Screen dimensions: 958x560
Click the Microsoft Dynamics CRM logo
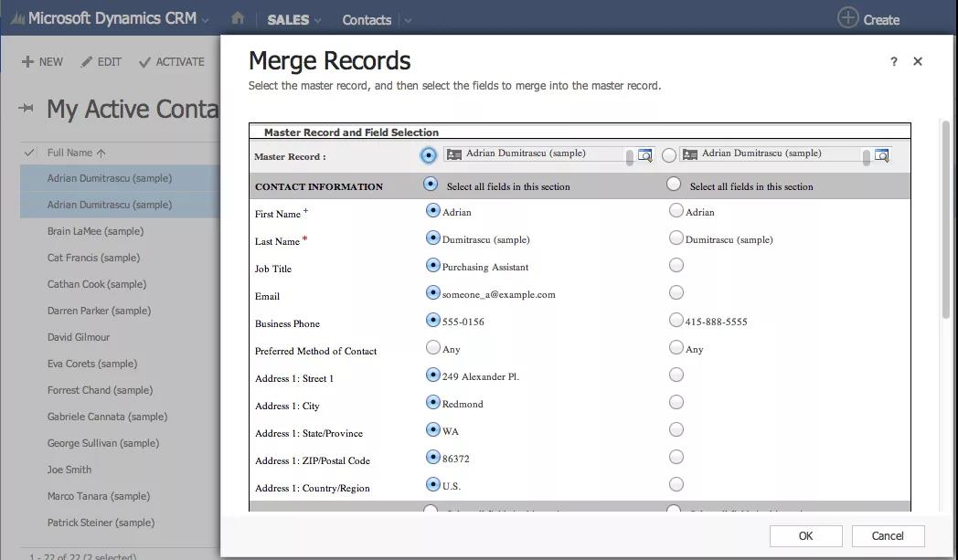tap(17, 19)
